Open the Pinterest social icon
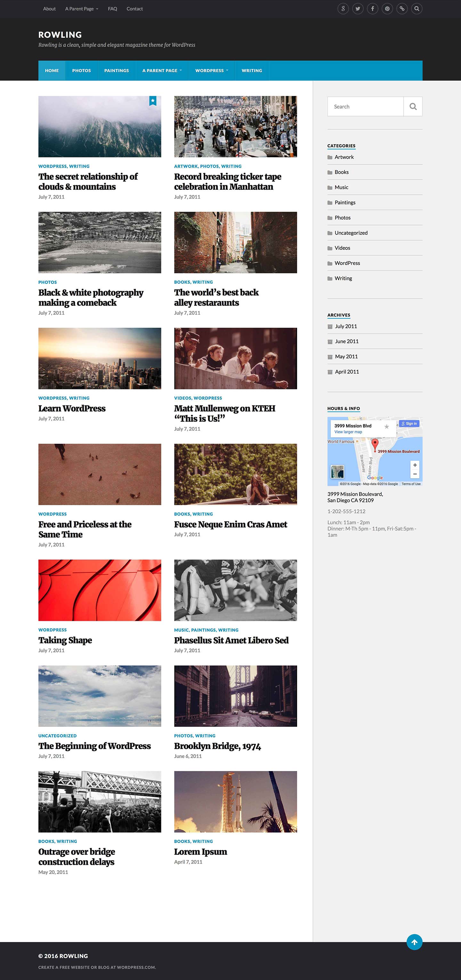461x980 pixels. [x=387, y=8]
